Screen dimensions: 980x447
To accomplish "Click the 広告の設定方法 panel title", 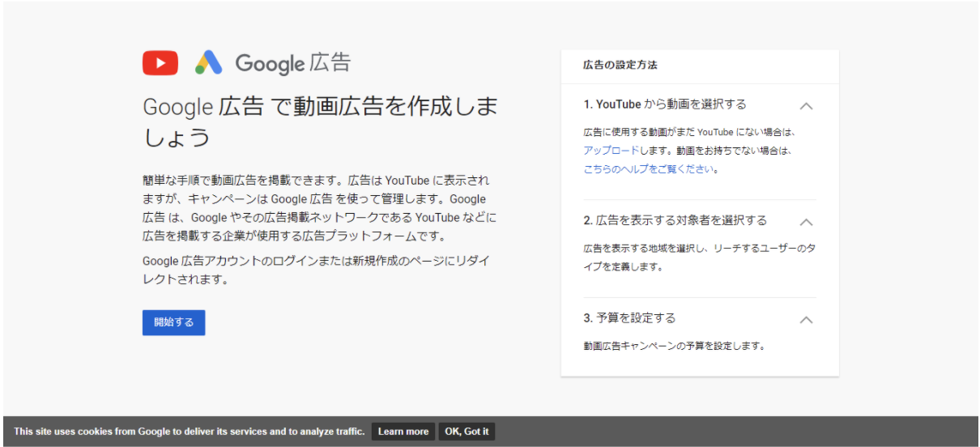I will click(x=620, y=65).
